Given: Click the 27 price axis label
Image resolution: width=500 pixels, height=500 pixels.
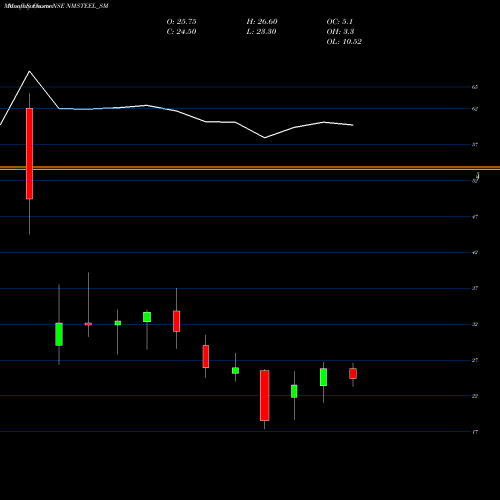Looking at the screenshot, I should 475,360.
